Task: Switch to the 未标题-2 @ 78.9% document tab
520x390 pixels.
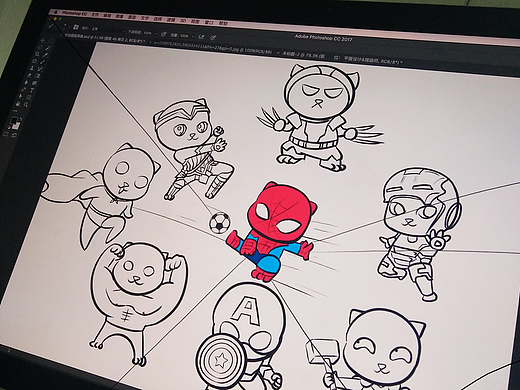Action: pos(304,54)
